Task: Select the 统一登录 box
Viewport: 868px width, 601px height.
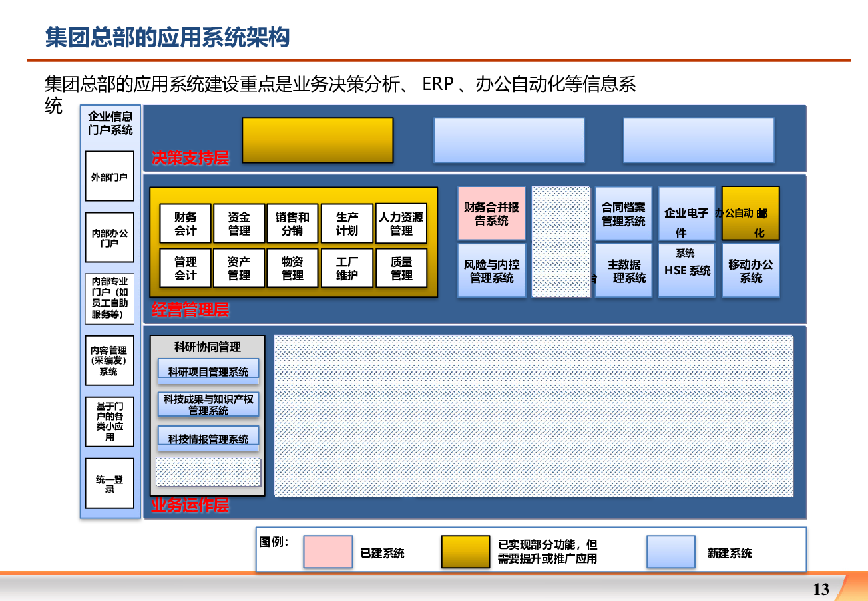Action: coord(110,483)
